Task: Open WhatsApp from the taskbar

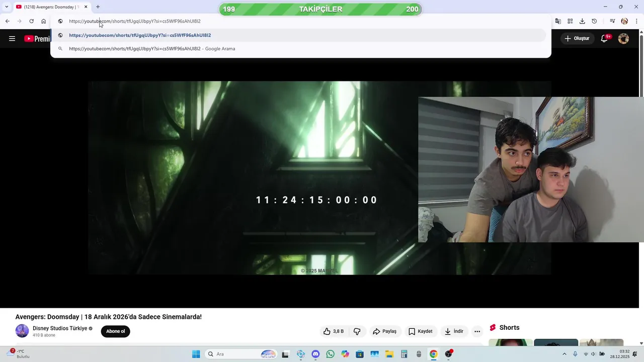Action: pos(330,354)
